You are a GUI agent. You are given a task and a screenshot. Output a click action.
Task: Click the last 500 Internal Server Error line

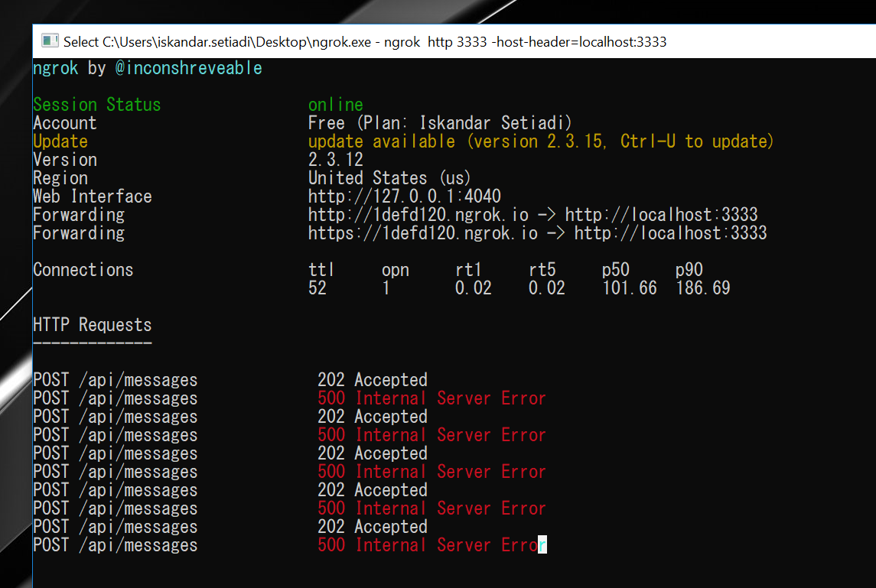pos(431,545)
